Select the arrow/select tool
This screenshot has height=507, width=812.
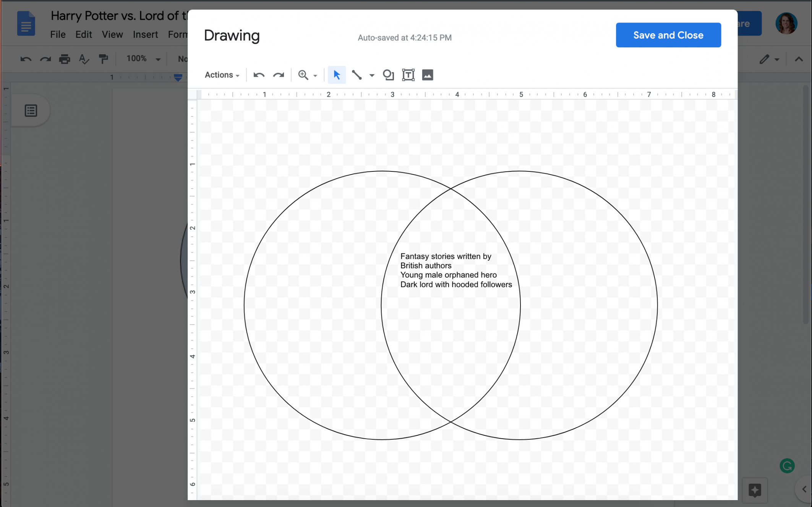coord(336,75)
